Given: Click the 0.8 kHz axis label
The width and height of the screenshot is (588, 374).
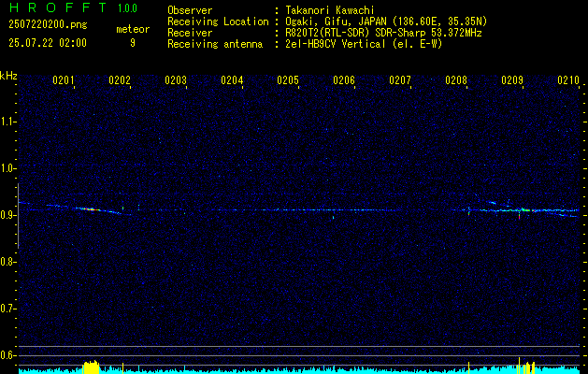Looking at the screenshot, I should click(x=8, y=262).
